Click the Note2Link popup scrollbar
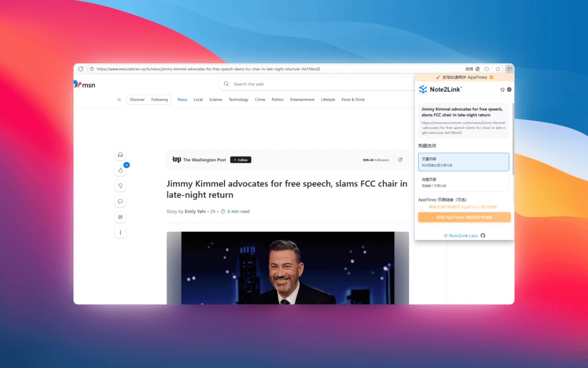The width and height of the screenshot is (588, 368). [x=513, y=138]
